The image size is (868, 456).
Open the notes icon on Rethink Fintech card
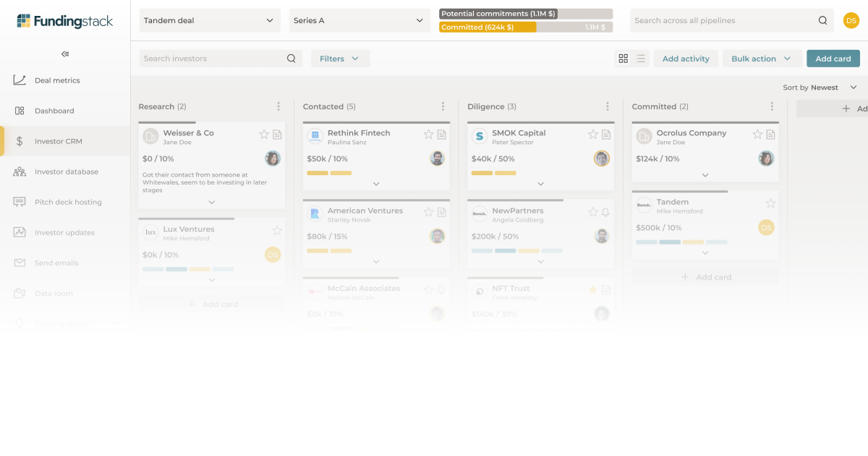pos(442,133)
